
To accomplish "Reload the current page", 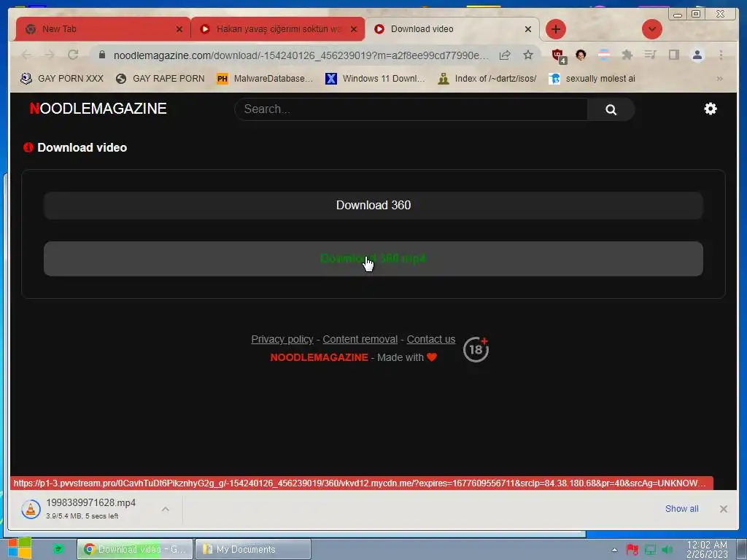I will (x=73, y=55).
